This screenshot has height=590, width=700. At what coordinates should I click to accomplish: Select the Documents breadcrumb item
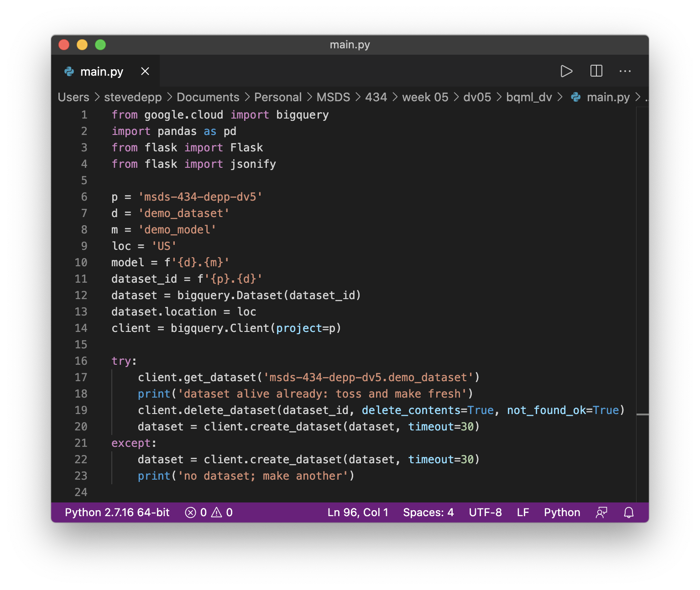[208, 97]
